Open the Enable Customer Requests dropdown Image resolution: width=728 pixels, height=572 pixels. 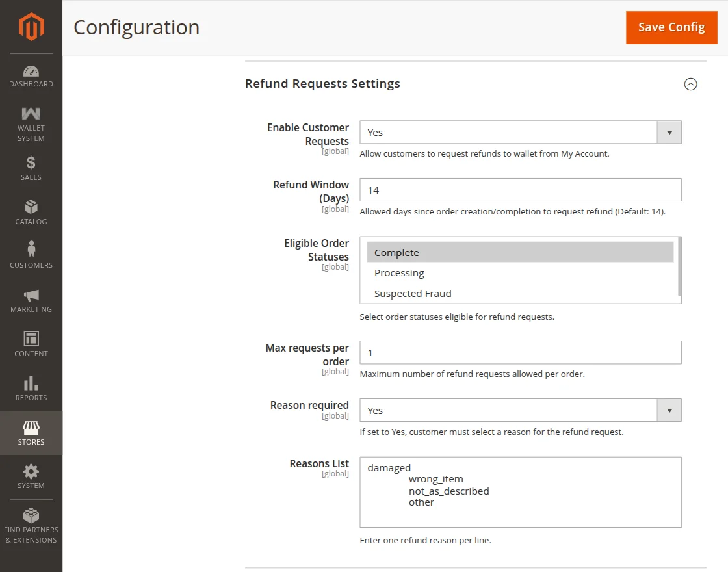521,133
